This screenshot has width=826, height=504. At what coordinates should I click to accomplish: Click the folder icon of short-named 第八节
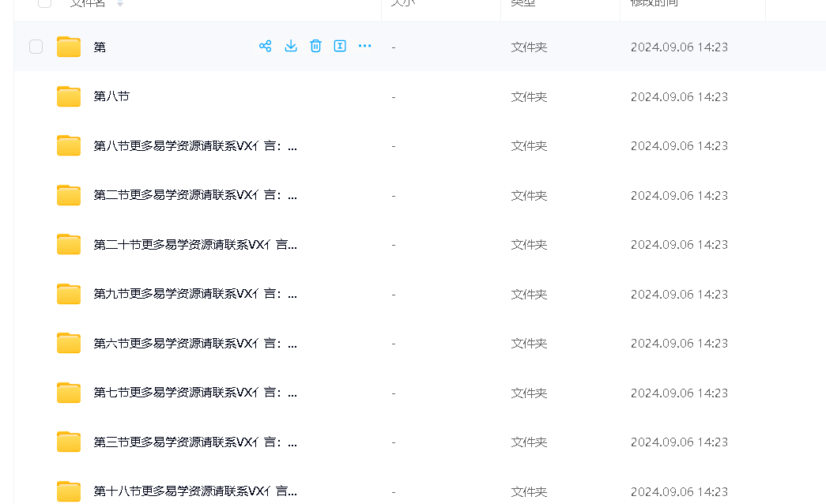(x=69, y=96)
